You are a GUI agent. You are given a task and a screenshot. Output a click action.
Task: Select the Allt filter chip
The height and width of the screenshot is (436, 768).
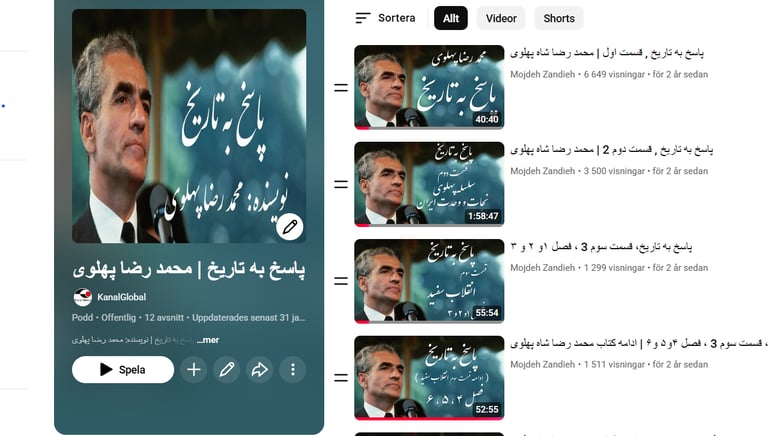tap(451, 18)
